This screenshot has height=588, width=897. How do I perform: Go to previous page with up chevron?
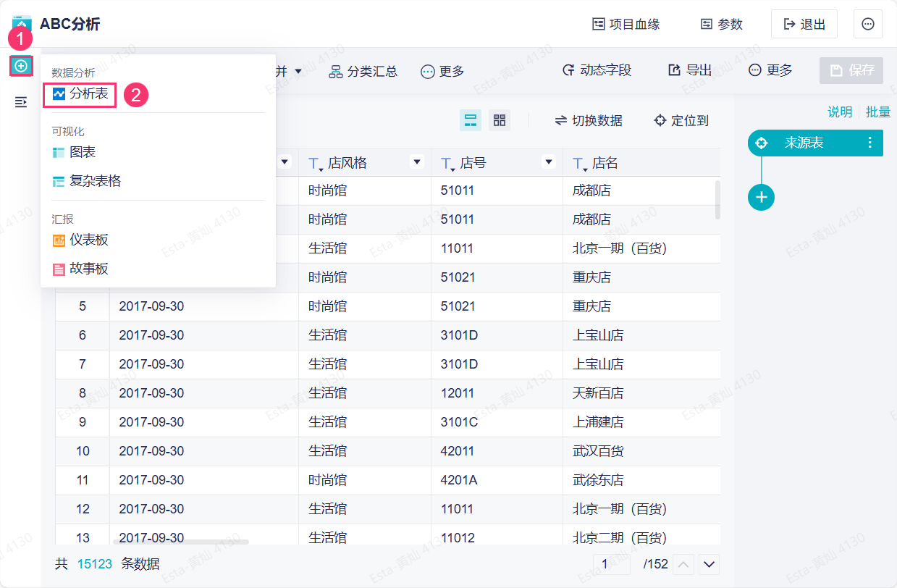click(x=684, y=564)
